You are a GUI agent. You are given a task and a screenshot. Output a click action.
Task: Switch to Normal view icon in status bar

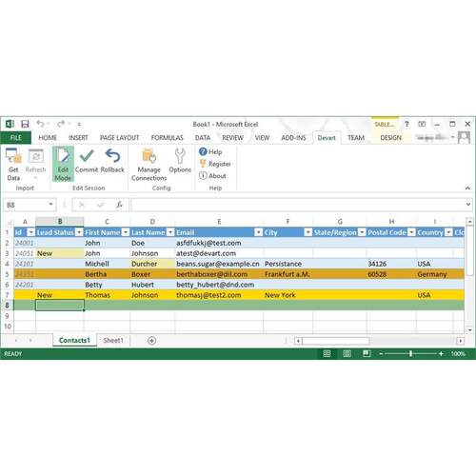click(x=327, y=353)
